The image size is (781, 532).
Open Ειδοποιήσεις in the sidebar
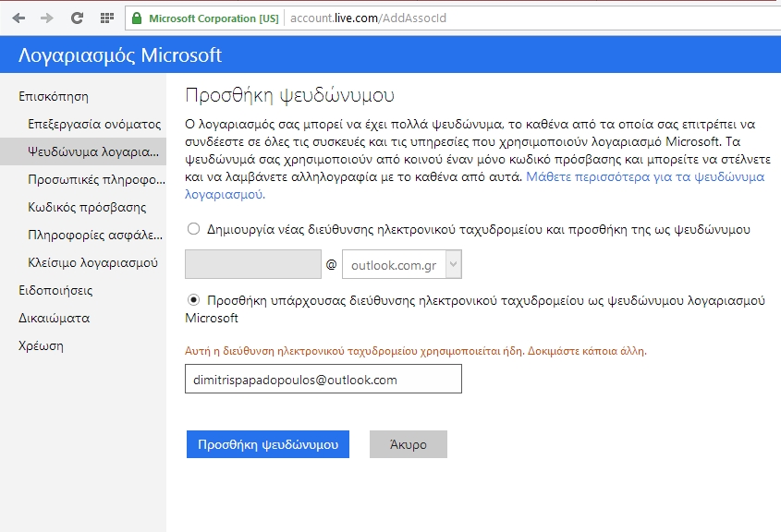[x=55, y=290]
